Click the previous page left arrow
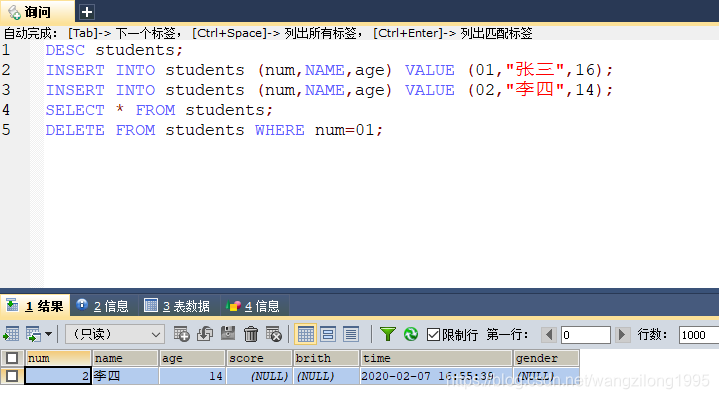The image size is (719, 399). coord(549,334)
